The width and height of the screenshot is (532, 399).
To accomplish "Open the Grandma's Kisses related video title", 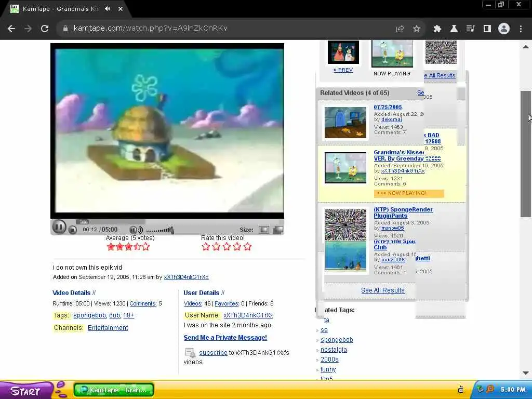I will (x=398, y=155).
